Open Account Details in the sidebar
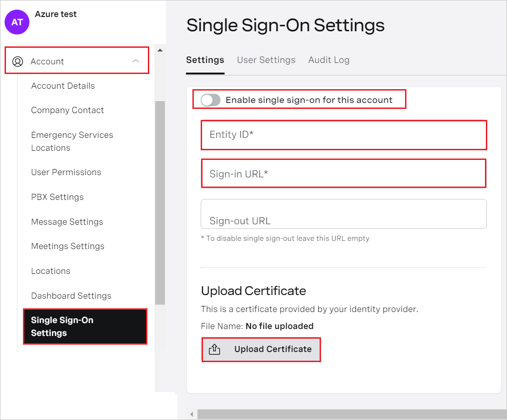Screen dimensions: 507x420 point(63,85)
